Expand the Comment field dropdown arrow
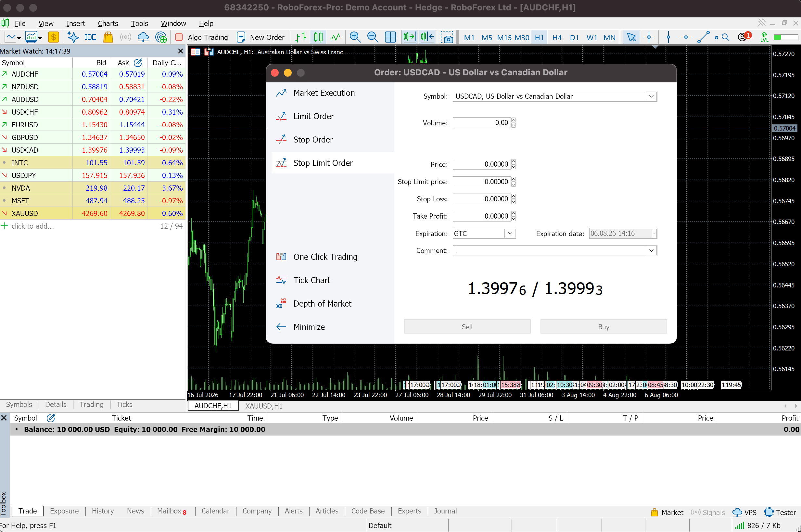Image resolution: width=801 pixels, height=532 pixels. [x=651, y=251]
